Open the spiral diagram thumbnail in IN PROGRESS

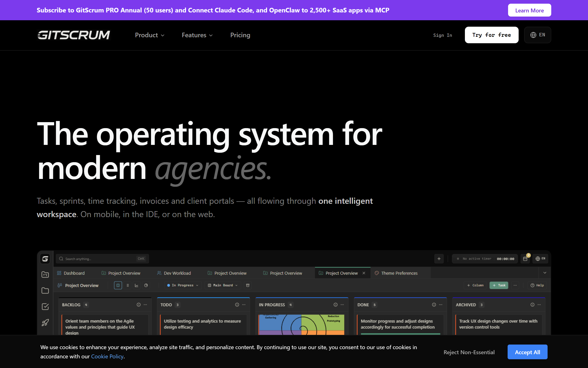click(x=302, y=325)
